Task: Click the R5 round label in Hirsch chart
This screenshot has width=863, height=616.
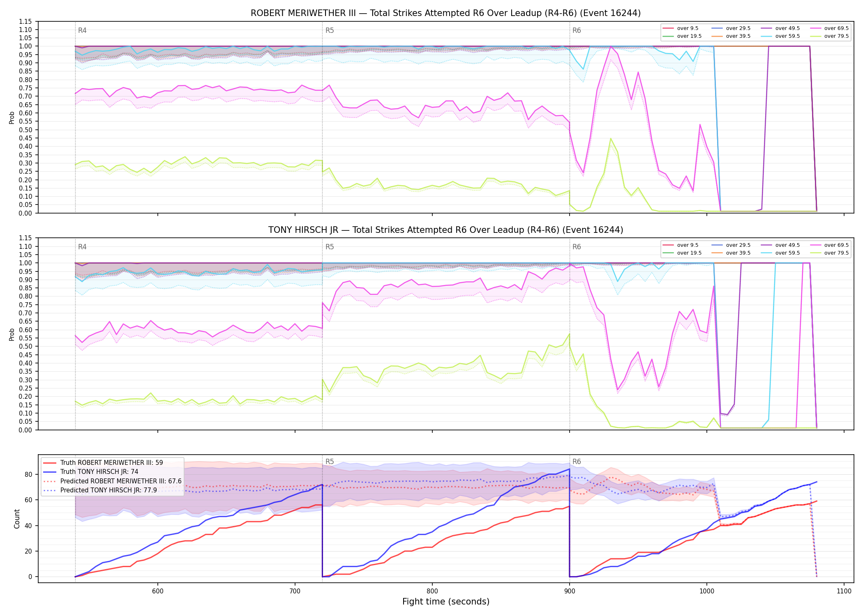Action: 330,247
